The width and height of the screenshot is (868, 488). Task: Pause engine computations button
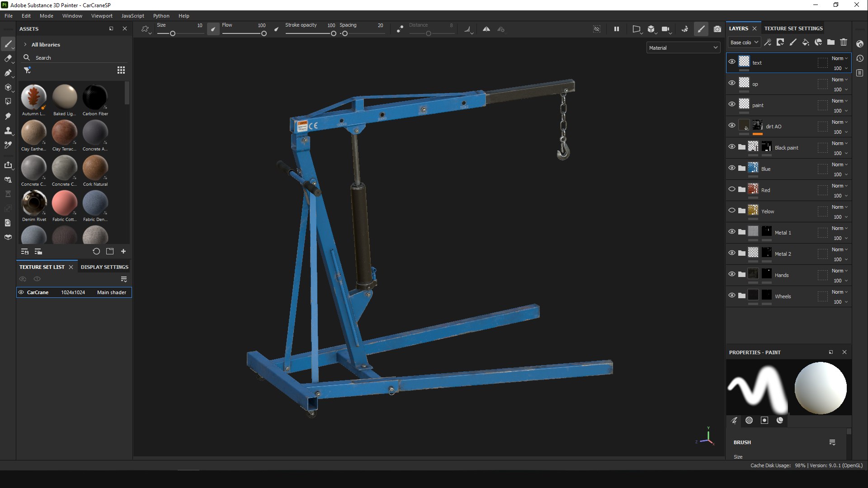coord(616,29)
